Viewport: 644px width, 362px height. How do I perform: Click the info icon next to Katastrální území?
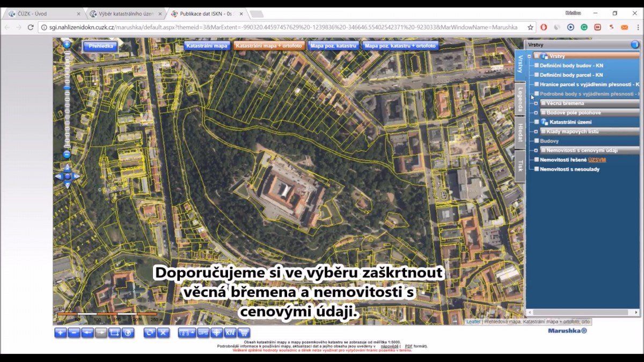tap(544, 122)
